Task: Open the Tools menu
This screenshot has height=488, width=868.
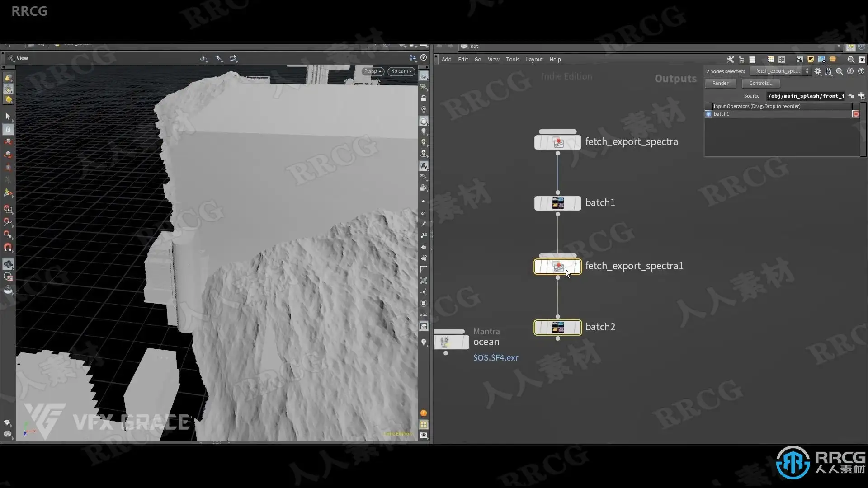Action: [512, 60]
